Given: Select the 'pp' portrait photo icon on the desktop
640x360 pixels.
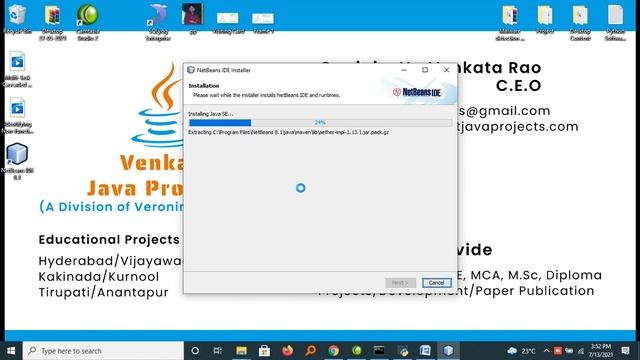Looking at the screenshot, I should click(193, 18).
